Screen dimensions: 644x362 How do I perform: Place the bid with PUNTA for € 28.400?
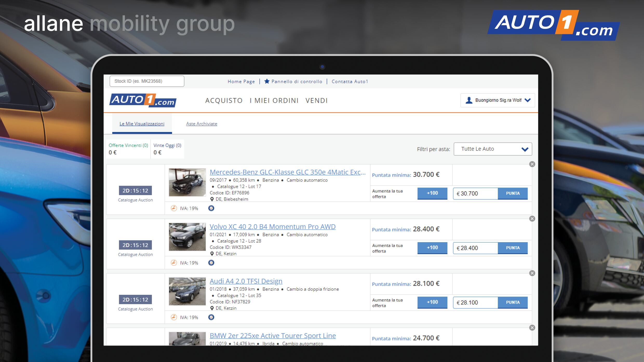[513, 248]
